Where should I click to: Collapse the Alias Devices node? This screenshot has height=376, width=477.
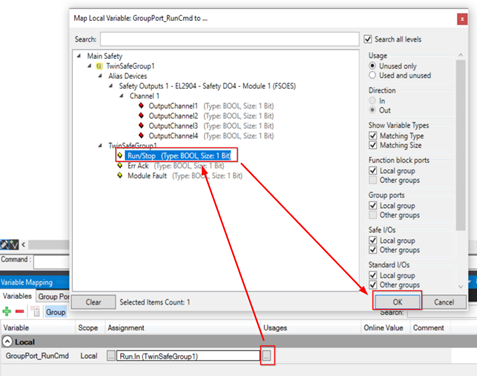coord(100,76)
